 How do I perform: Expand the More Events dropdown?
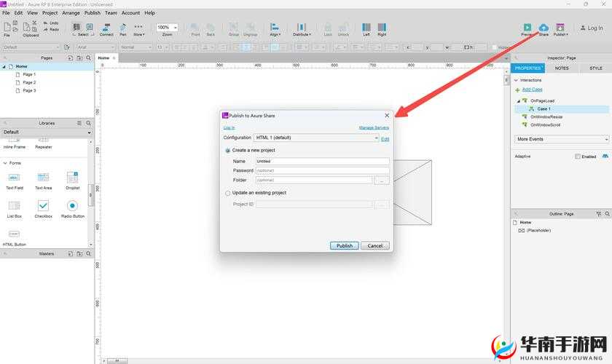click(561, 139)
